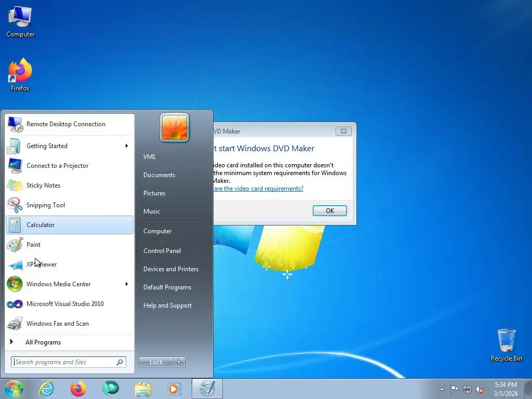This screenshot has width=532, height=399.
Task: Open Firefox from the taskbar
Action: click(x=78, y=389)
